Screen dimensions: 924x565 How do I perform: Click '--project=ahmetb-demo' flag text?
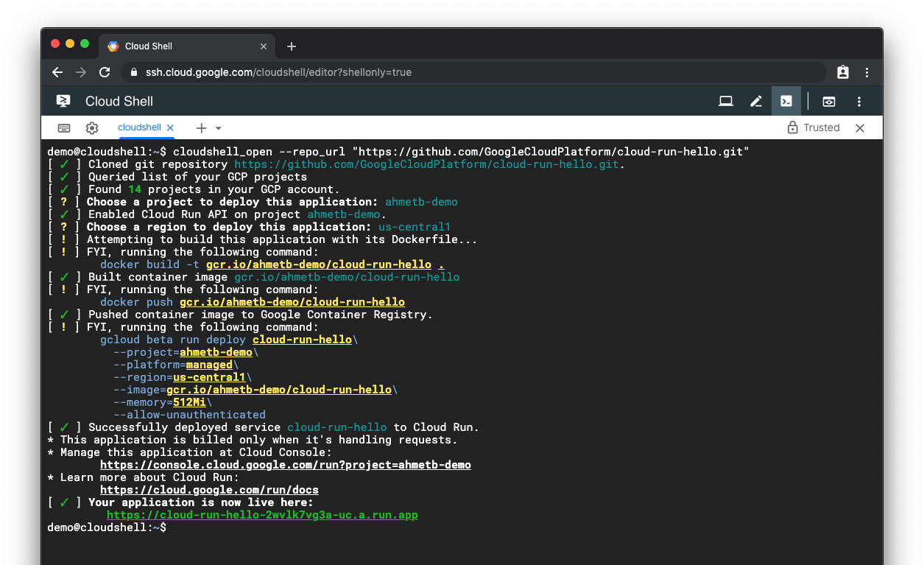coord(183,352)
